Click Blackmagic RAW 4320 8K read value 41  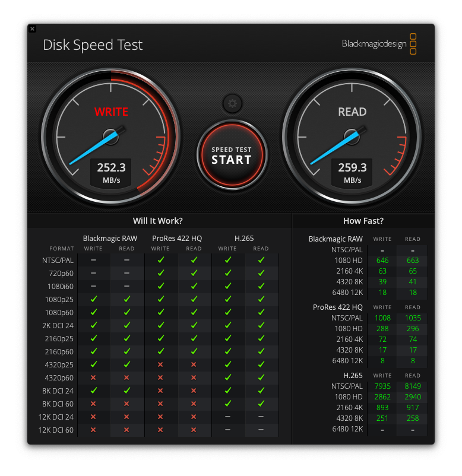413,282
